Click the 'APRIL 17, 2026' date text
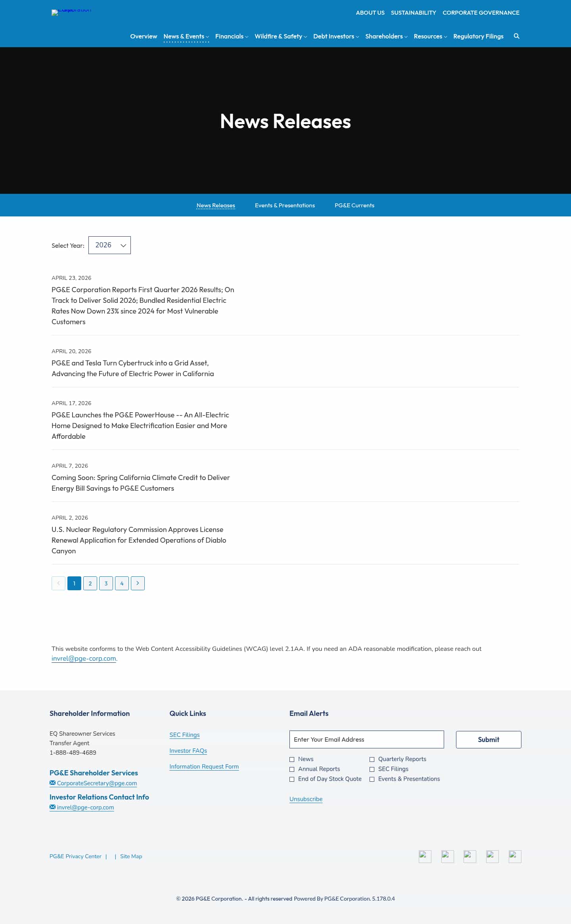This screenshot has width=571, height=924. (71, 403)
